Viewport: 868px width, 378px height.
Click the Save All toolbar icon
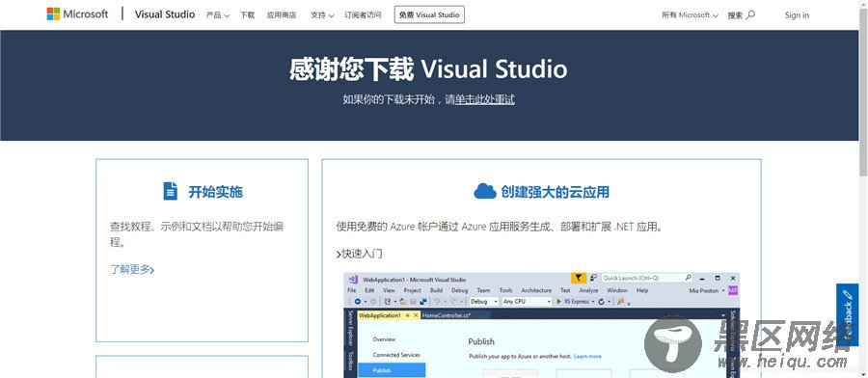pos(423,302)
